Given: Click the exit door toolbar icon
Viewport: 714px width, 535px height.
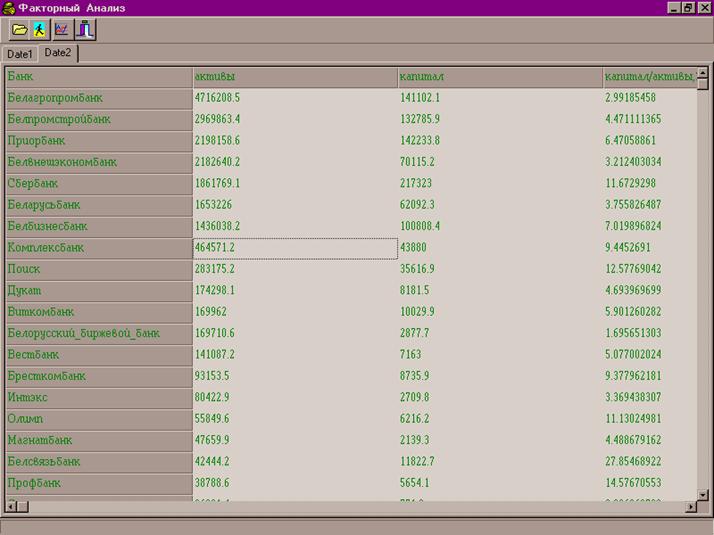Looking at the screenshot, I should pos(85,30).
